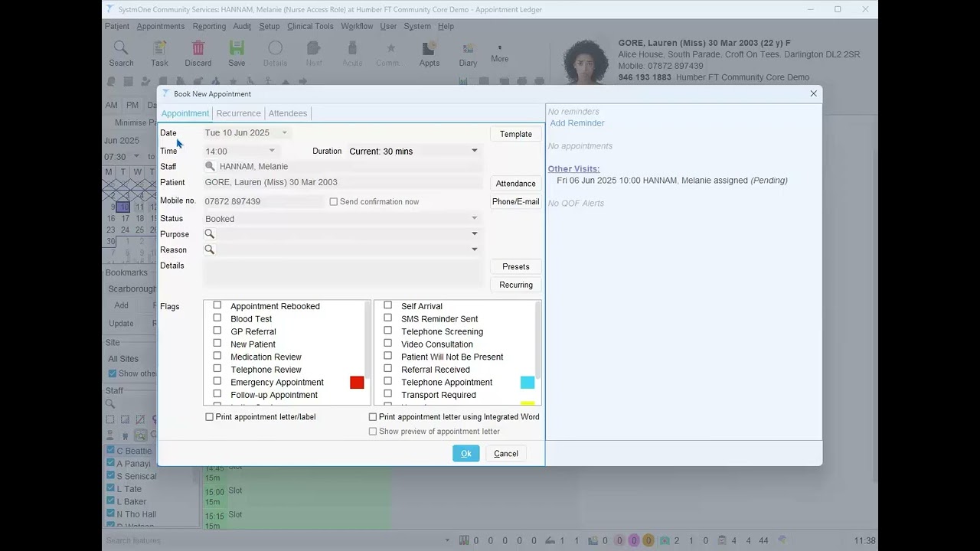Tick Print appointment letter using Integrated Word
This screenshot has height=551, width=980.
pyautogui.click(x=373, y=417)
